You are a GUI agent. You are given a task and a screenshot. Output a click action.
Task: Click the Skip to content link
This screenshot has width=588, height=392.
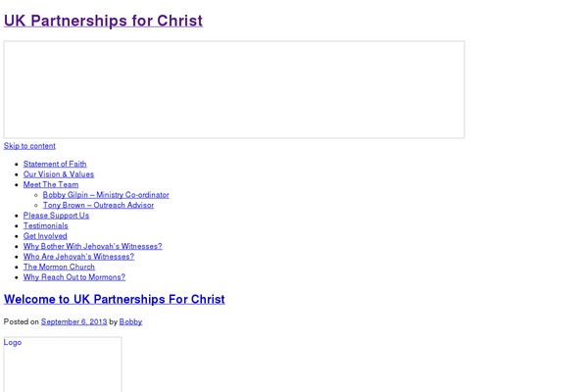[x=29, y=146]
